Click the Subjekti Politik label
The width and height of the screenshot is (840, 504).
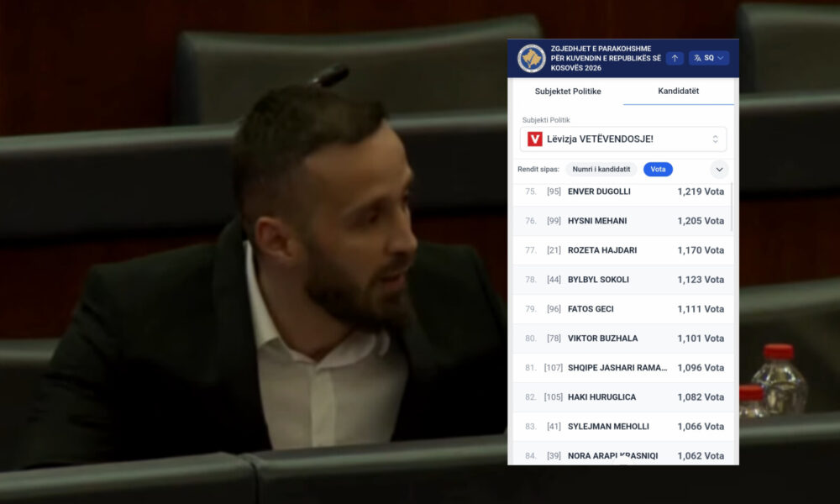point(546,120)
